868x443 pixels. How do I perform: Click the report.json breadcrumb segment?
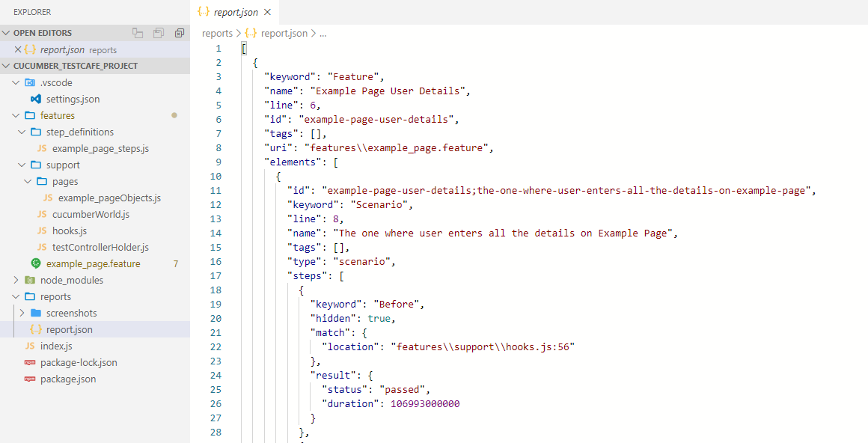(284, 33)
